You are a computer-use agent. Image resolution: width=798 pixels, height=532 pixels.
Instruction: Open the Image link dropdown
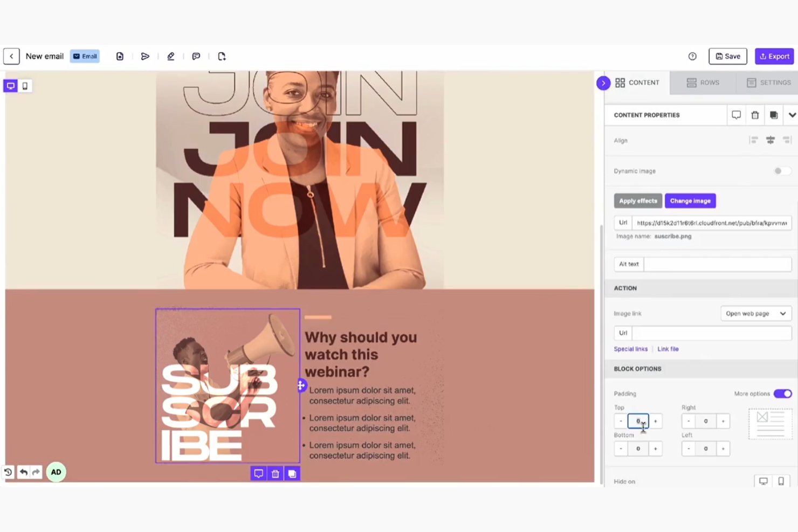tap(755, 313)
